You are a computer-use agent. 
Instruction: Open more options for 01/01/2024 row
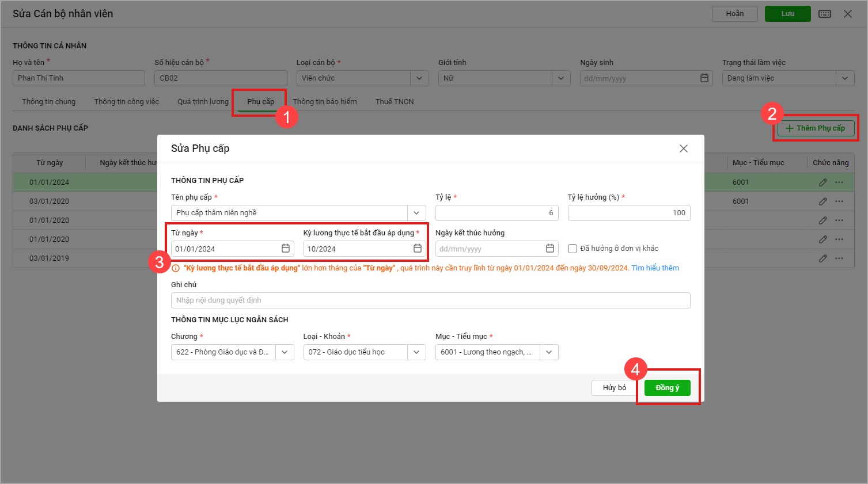(839, 182)
